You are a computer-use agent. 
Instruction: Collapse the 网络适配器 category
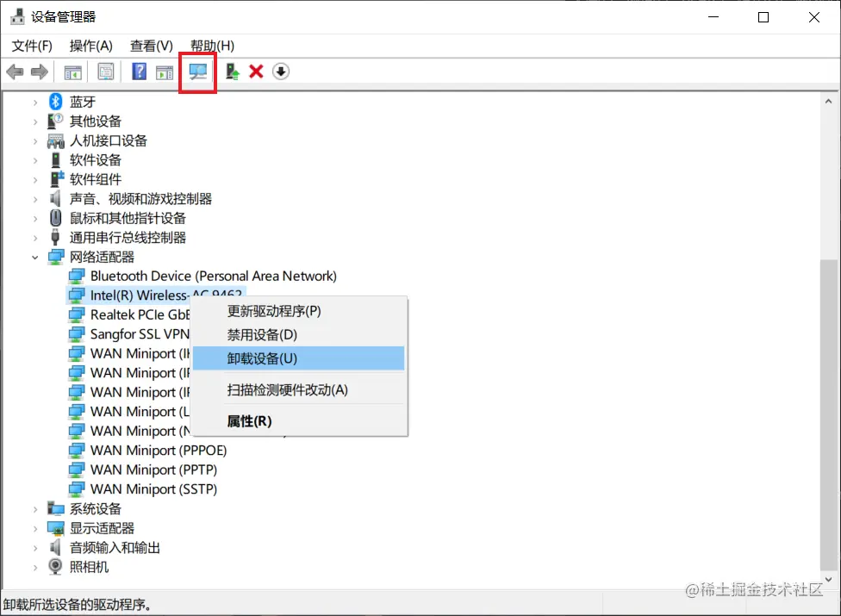pos(35,258)
